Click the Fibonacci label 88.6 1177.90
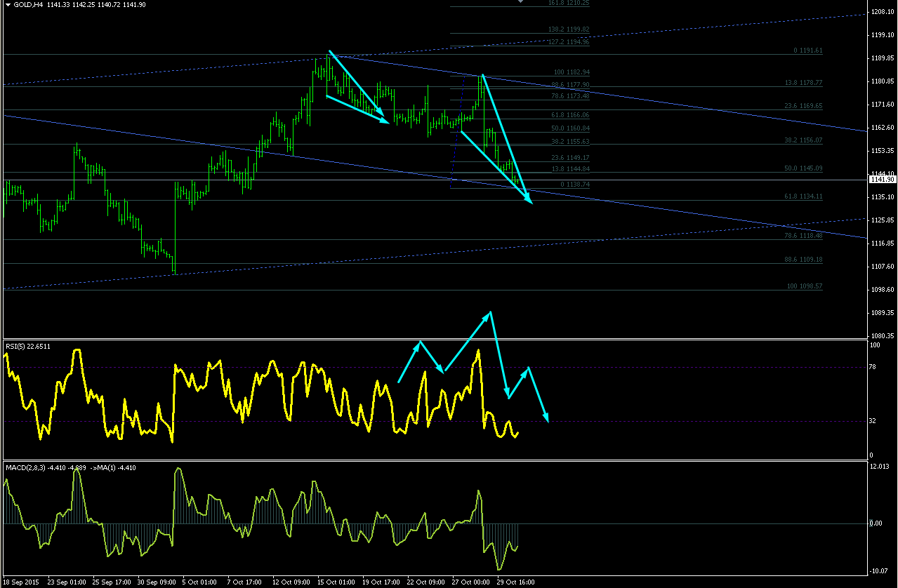Image resolution: width=898 pixels, height=588 pixels. click(x=570, y=84)
